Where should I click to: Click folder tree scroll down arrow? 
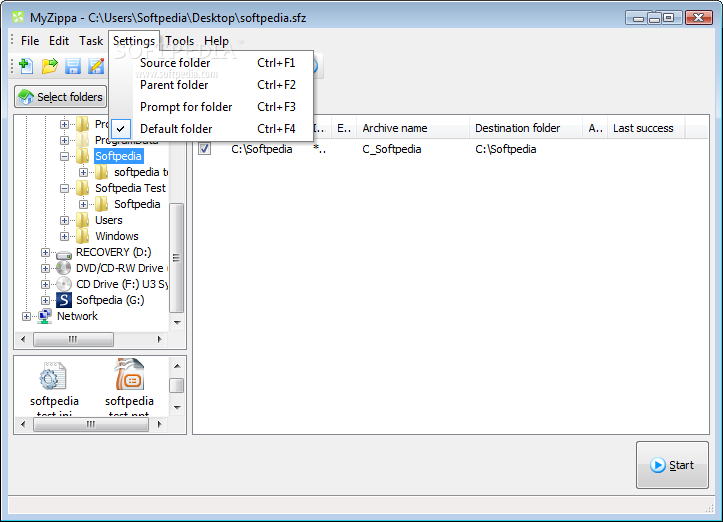[x=177, y=322]
